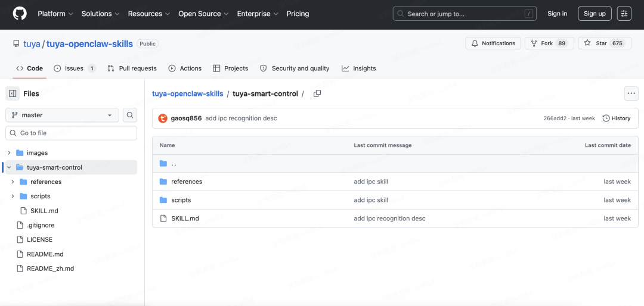Open the Enterprise dropdown menu
Viewport: 644px width, 306px height.
click(x=258, y=14)
